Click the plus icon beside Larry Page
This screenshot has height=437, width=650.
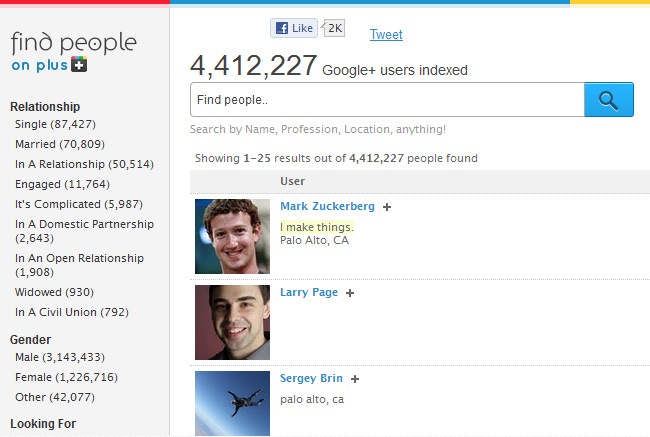(x=349, y=293)
